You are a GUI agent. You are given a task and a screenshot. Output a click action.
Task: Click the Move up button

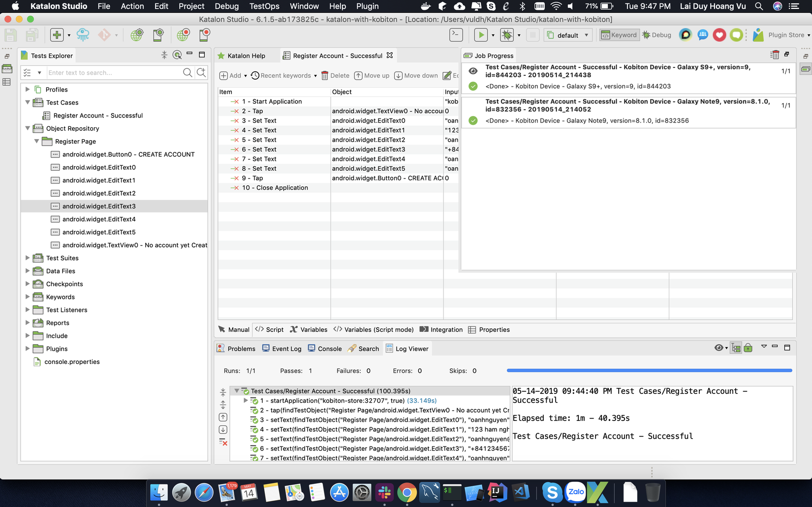[372, 76]
